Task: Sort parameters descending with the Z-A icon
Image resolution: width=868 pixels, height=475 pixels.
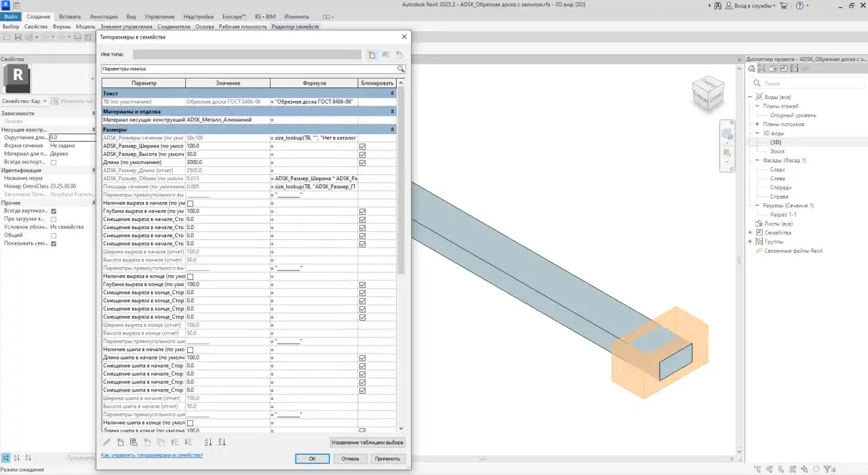Action: [222, 442]
